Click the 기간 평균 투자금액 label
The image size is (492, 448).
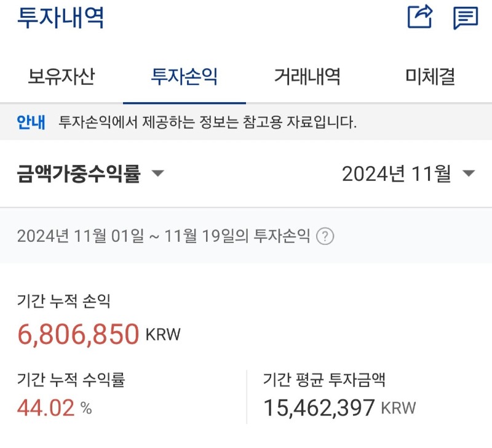pyautogui.click(x=324, y=380)
